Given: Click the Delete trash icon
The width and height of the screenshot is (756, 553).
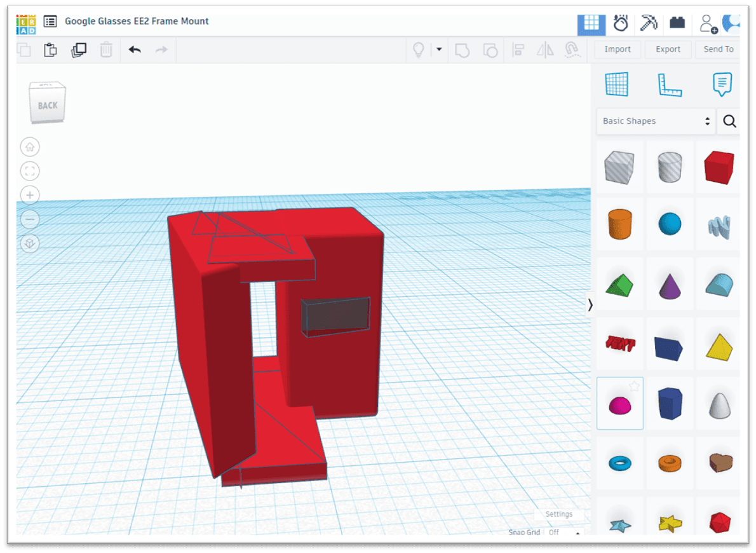Looking at the screenshot, I should coord(106,50).
